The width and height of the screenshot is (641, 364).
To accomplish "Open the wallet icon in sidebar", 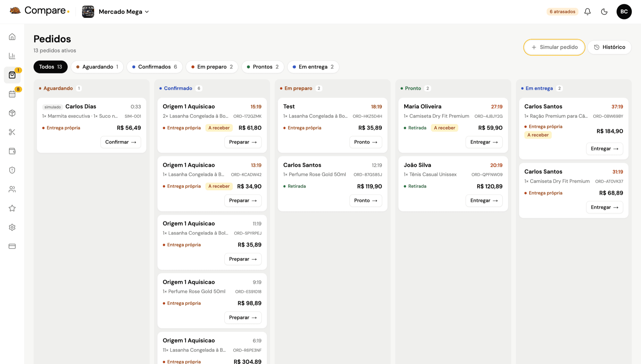I will click(12, 151).
